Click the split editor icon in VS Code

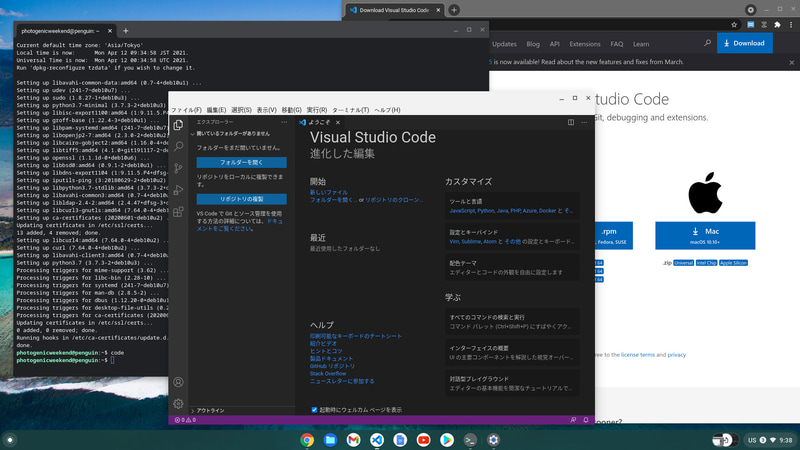pyautogui.click(x=571, y=122)
